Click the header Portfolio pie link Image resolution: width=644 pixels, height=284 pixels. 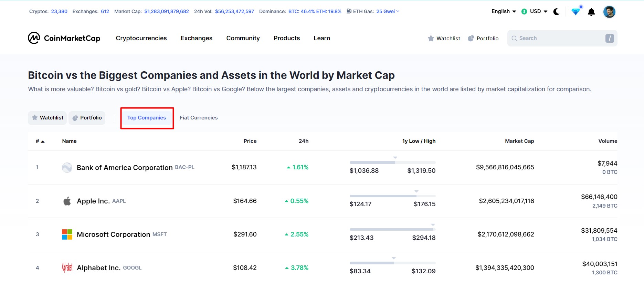tap(483, 38)
